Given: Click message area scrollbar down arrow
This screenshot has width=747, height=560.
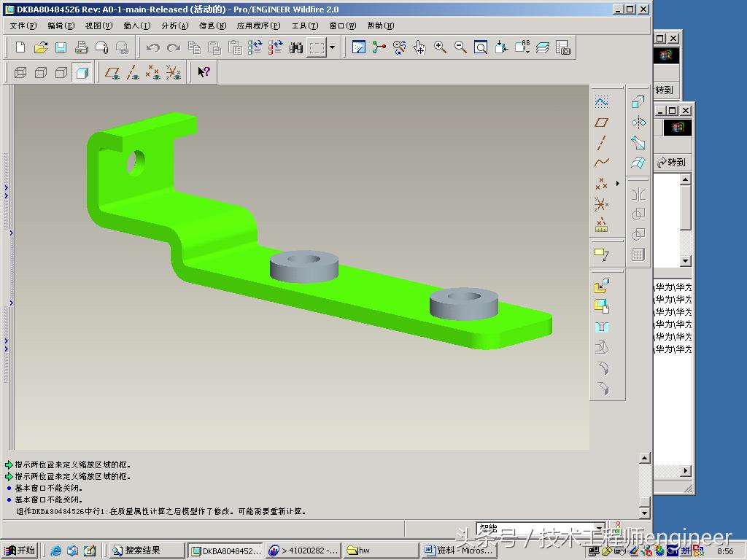Looking at the screenshot, I should click(x=645, y=513).
